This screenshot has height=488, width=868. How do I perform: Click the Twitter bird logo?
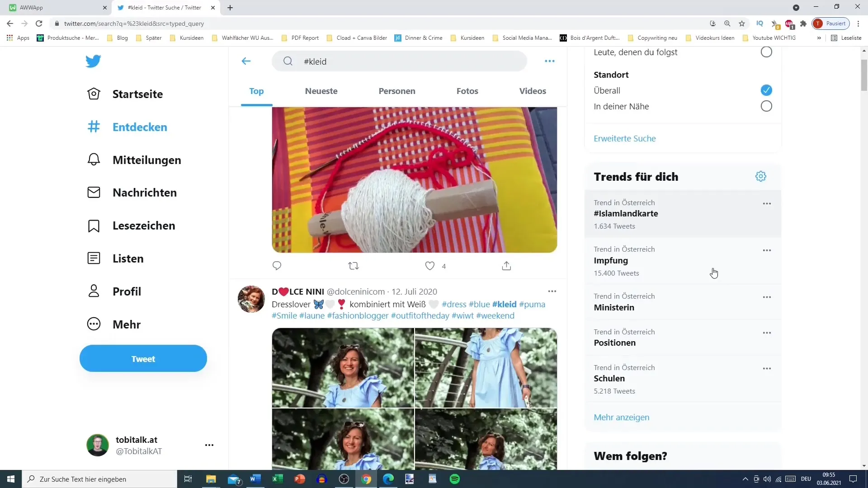tap(93, 61)
